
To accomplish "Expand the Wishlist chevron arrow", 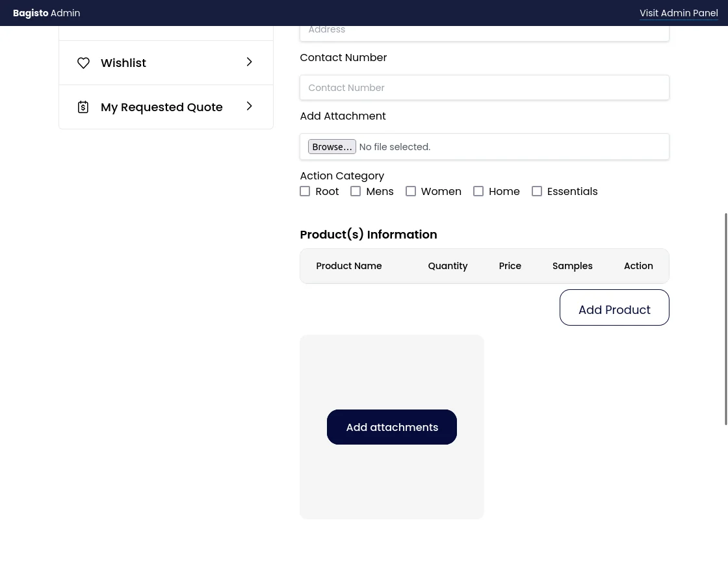I will [249, 62].
